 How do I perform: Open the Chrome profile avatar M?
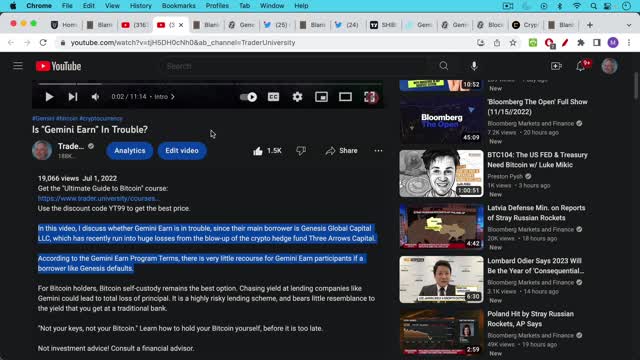coord(613,42)
